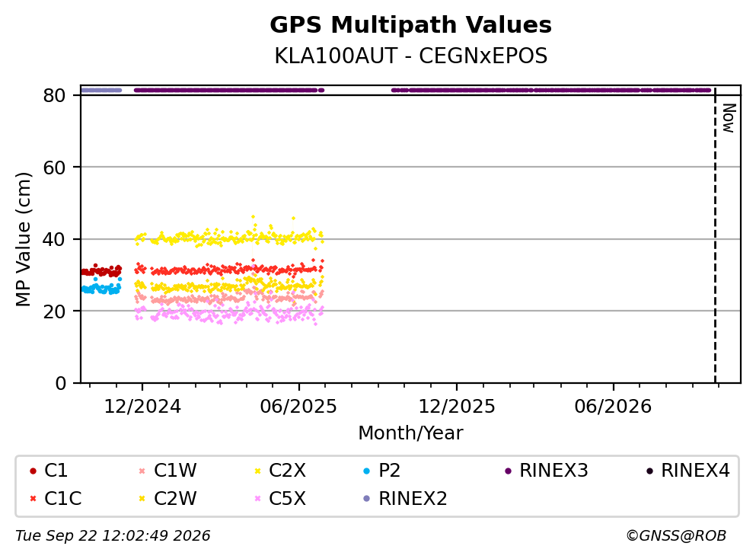Click the 06/2026 x-axis tick label
This screenshot has height=559, width=756.
tap(613, 407)
